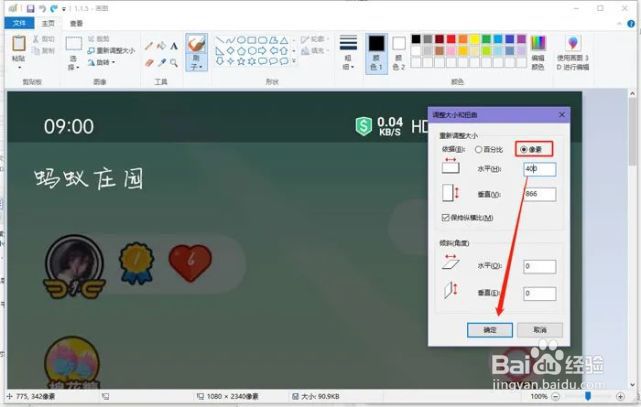Screen dimensions: 641x407
Task: Select the Pencil tool
Action: pyautogui.click(x=149, y=46)
